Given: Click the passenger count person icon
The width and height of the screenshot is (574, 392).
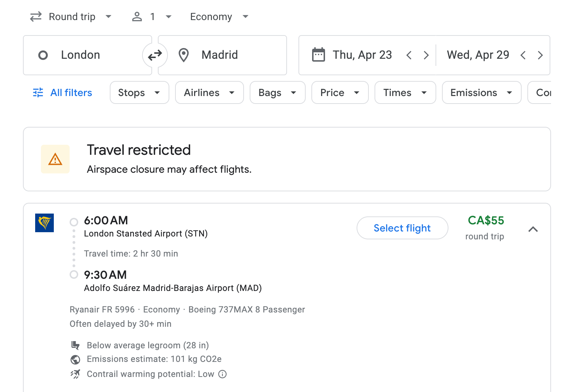Looking at the screenshot, I should pyautogui.click(x=137, y=16).
